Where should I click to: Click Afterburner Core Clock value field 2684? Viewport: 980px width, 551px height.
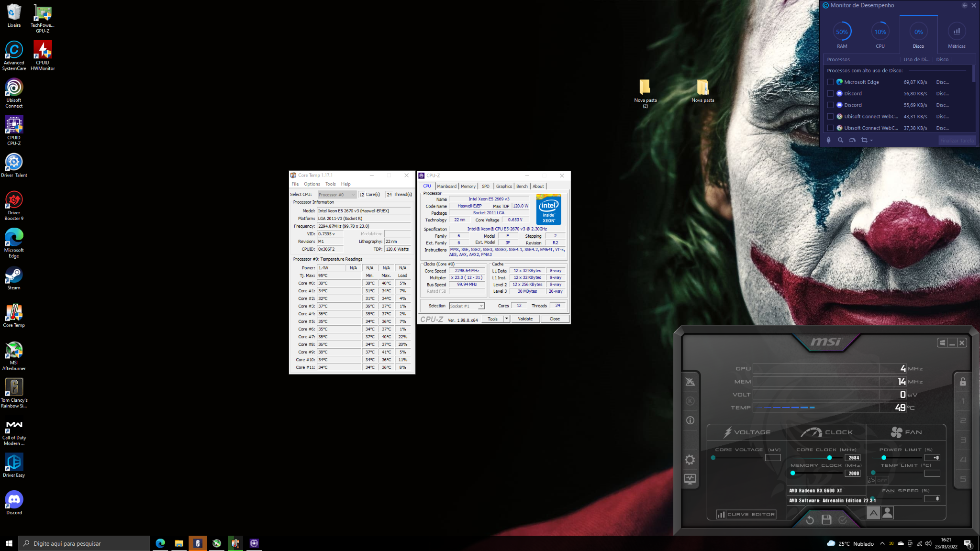[x=852, y=458]
